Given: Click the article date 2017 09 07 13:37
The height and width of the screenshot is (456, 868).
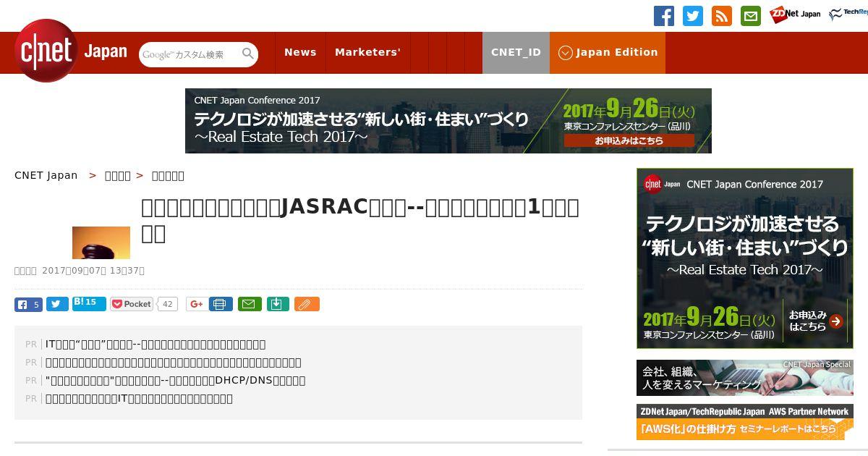Looking at the screenshot, I should click(93, 271).
